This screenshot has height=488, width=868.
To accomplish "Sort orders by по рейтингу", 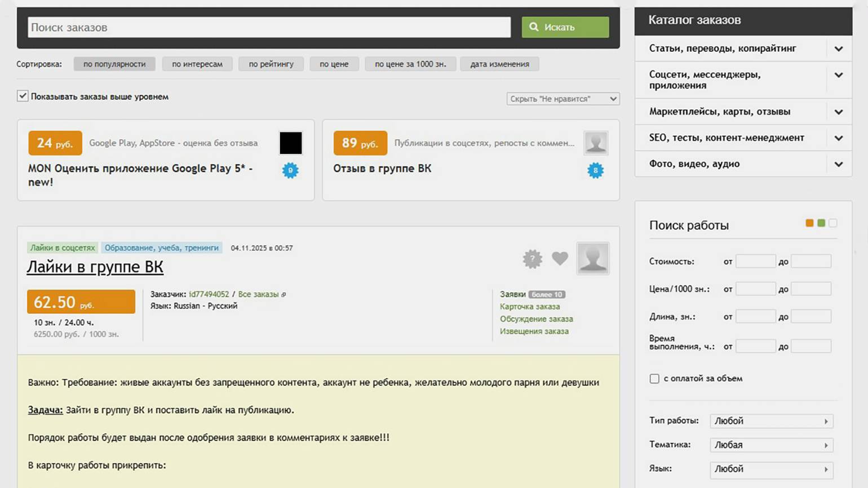I will point(271,64).
